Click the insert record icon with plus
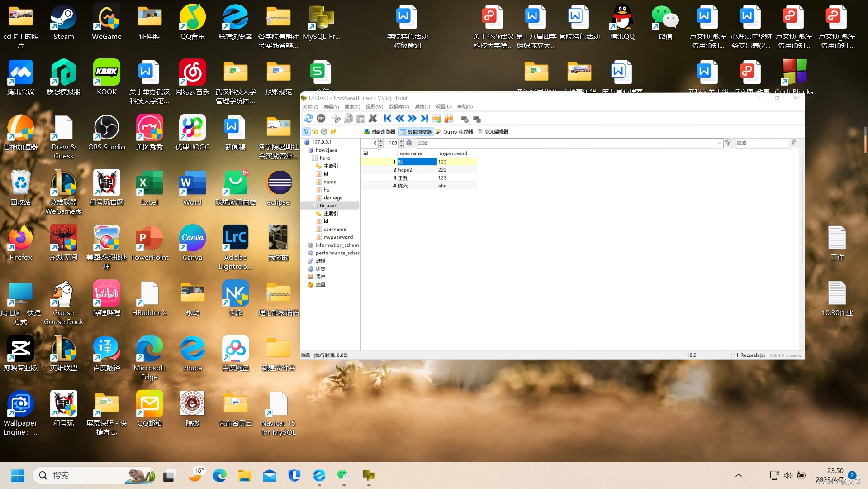Image resolution: width=868 pixels, height=489 pixels. [x=436, y=119]
